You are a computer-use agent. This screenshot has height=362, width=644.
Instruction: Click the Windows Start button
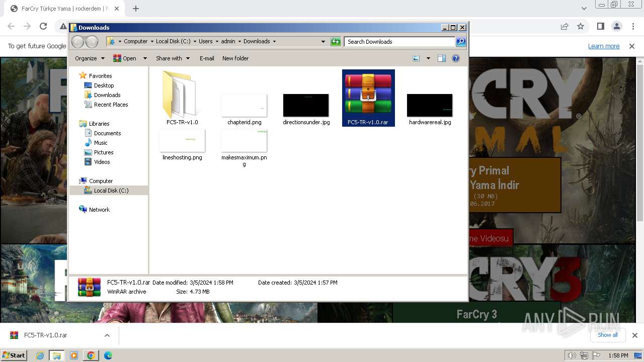14,355
